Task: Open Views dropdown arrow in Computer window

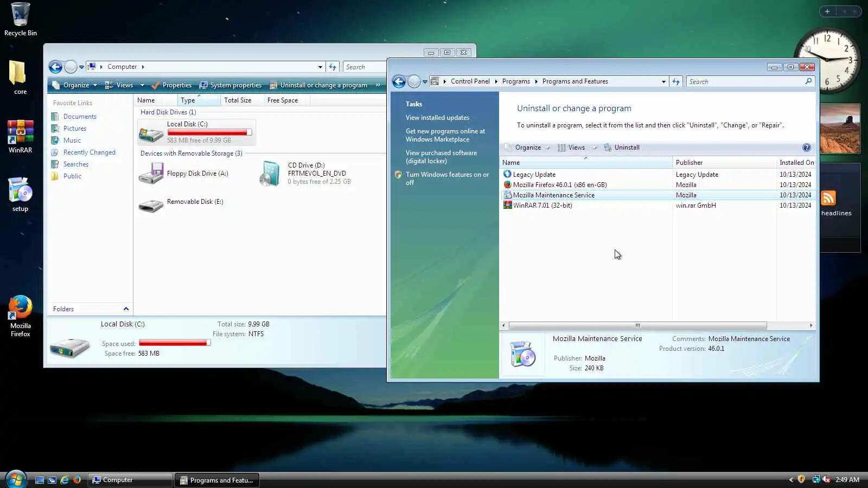Action: [142, 85]
